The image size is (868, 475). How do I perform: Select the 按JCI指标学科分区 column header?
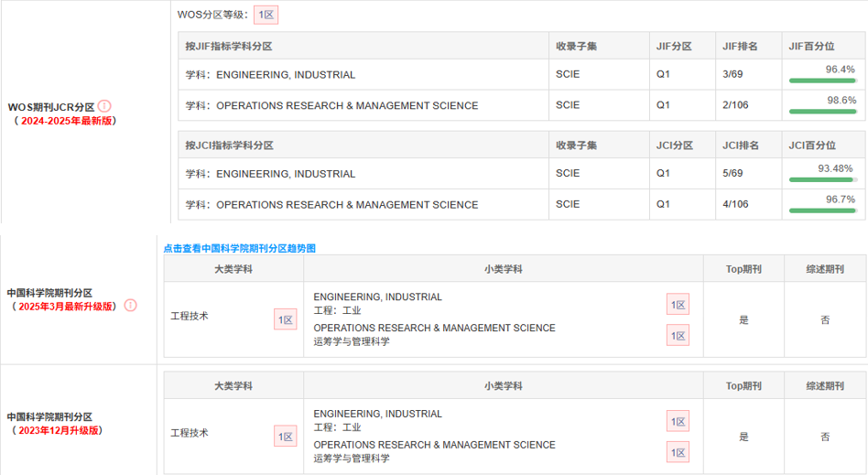[x=229, y=145]
